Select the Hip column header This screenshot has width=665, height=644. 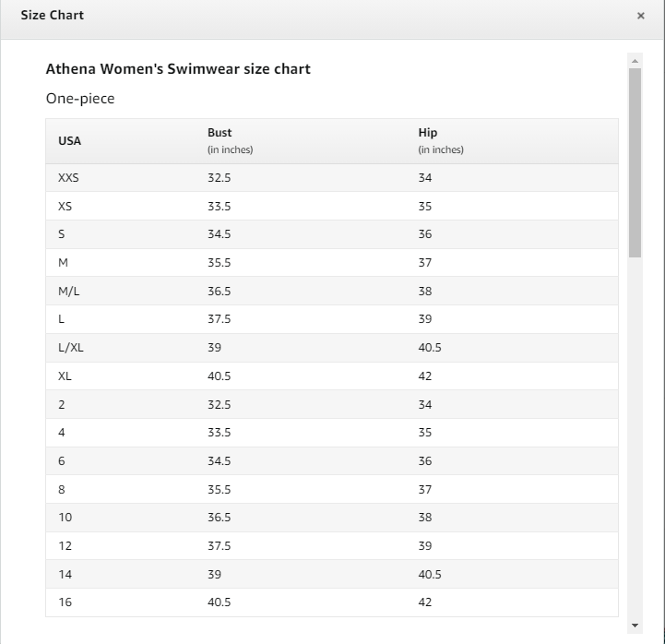coord(428,133)
